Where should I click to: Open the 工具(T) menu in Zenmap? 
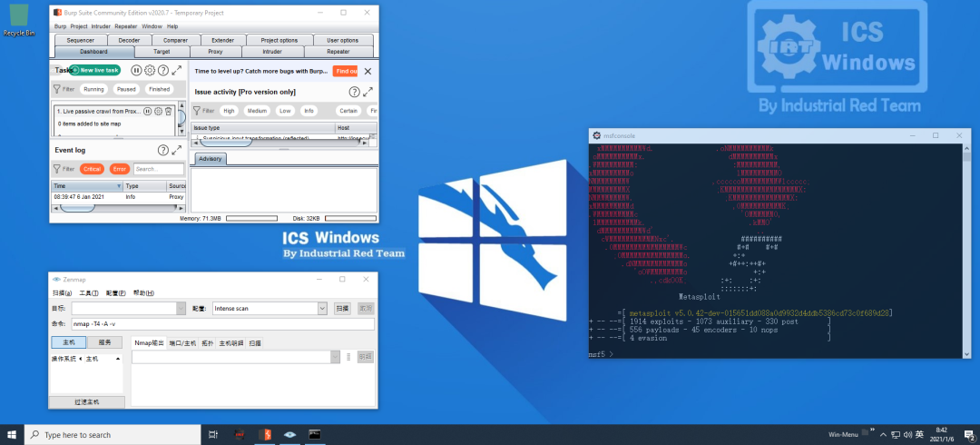89,293
